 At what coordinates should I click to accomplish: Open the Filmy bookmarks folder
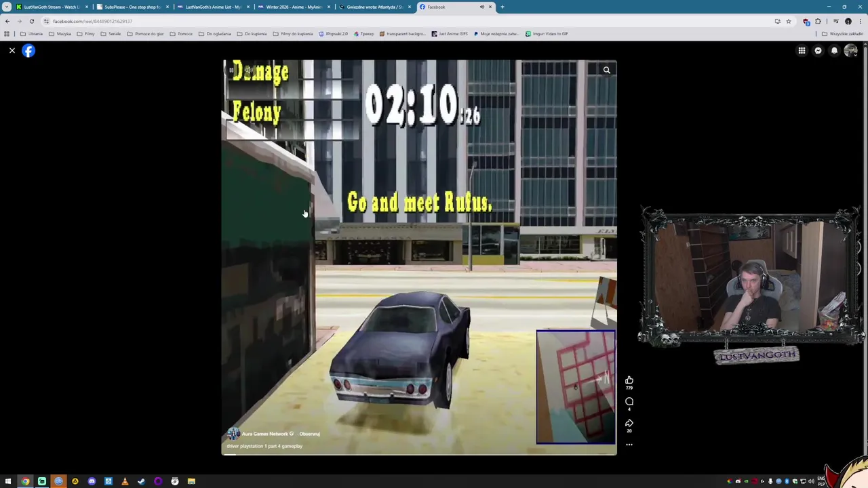pos(86,34)
